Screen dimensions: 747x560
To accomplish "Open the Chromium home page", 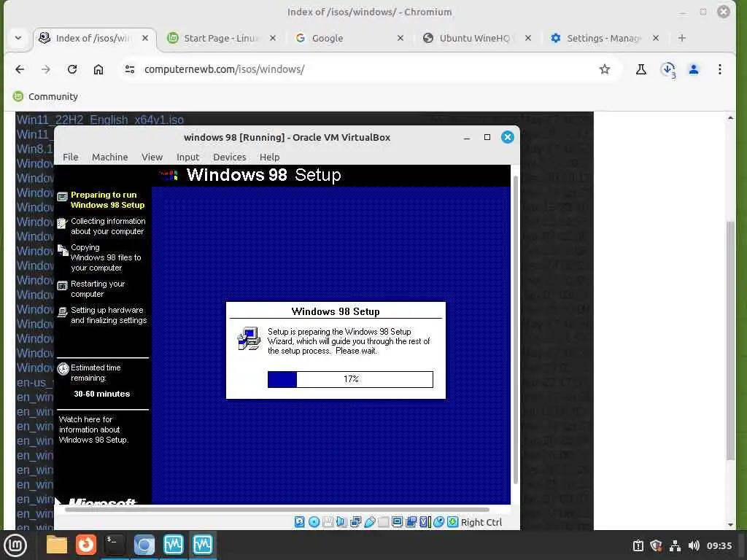I will pos(98,69).
